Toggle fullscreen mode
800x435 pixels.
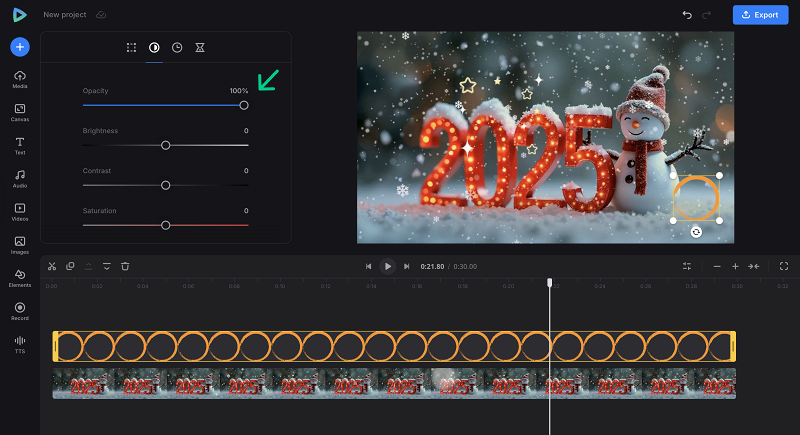pos(784,266)
